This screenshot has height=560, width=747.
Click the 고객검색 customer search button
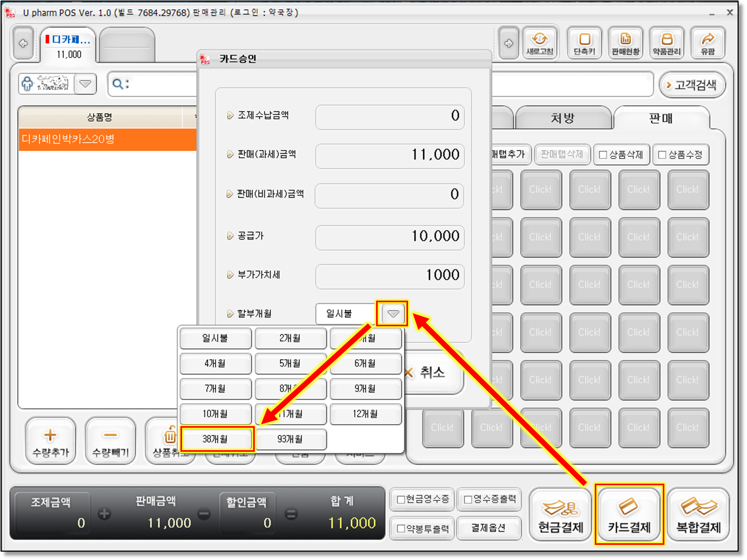[x=692, y=85]
